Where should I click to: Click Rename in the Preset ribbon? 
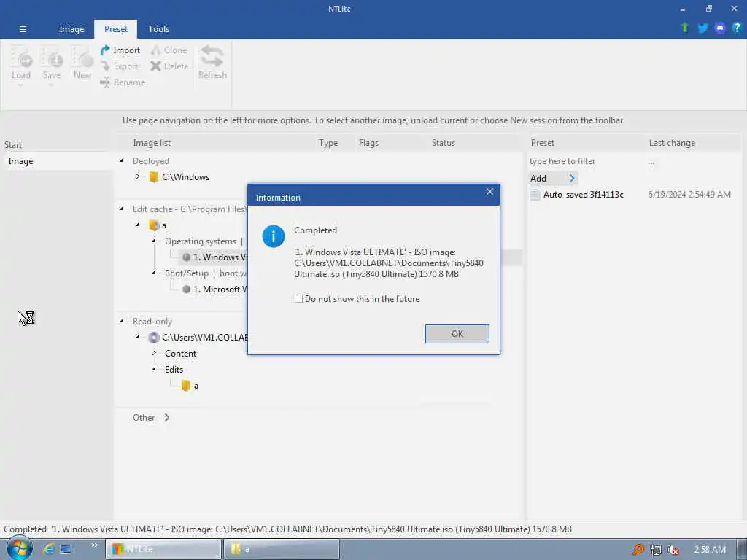[123, 82]
